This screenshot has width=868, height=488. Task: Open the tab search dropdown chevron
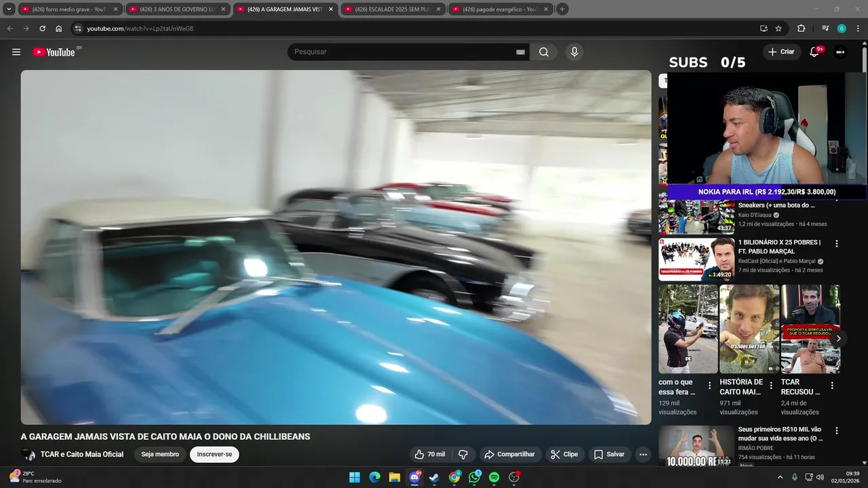coord(9,9)
